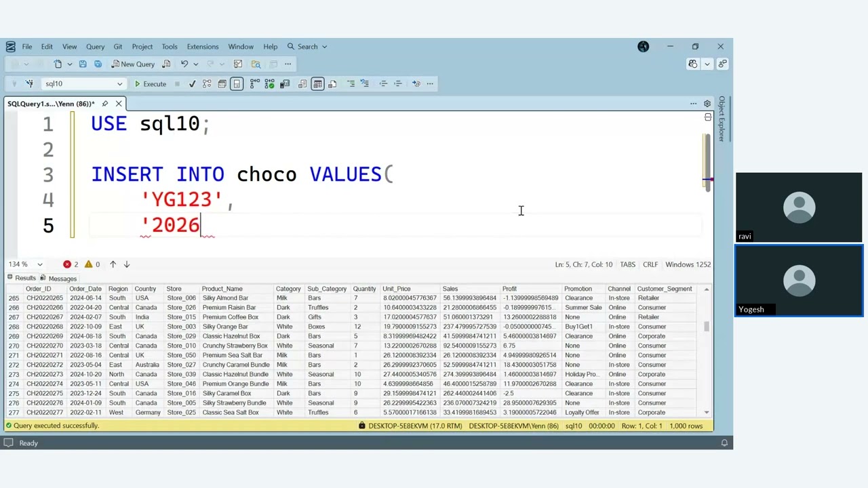The width and height of the screenshot is (868, 488).
Task: Click the New Query button
Action: [x=134, y=64]
